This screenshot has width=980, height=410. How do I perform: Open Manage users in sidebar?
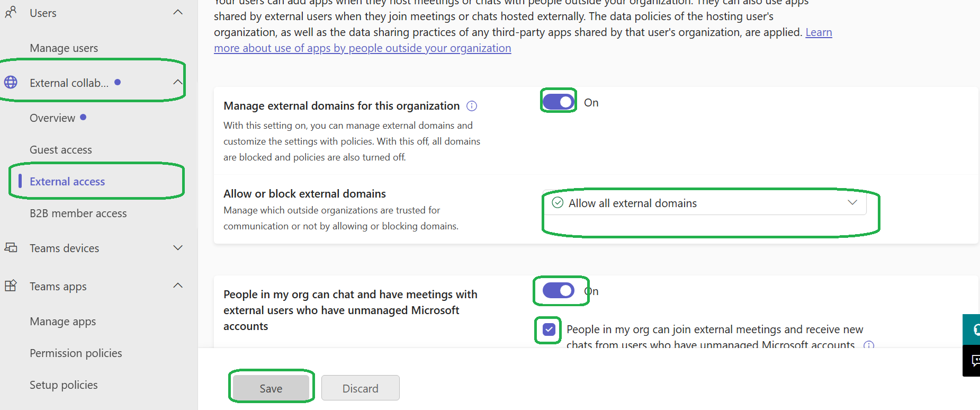(64, 48)
